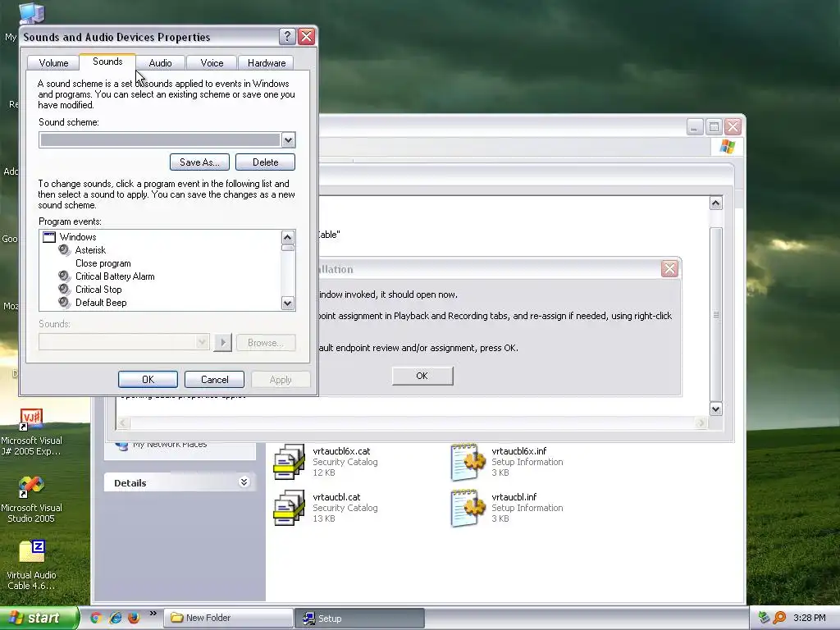Switch to New Folder taskbar button
Viewport: 840px width, 630px height.
(x=228, y=618)
